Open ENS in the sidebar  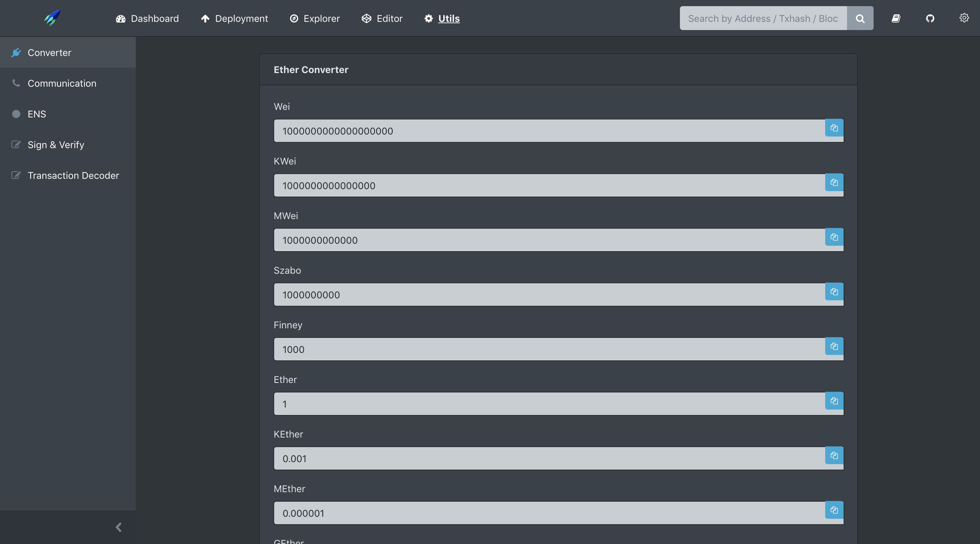68,114
